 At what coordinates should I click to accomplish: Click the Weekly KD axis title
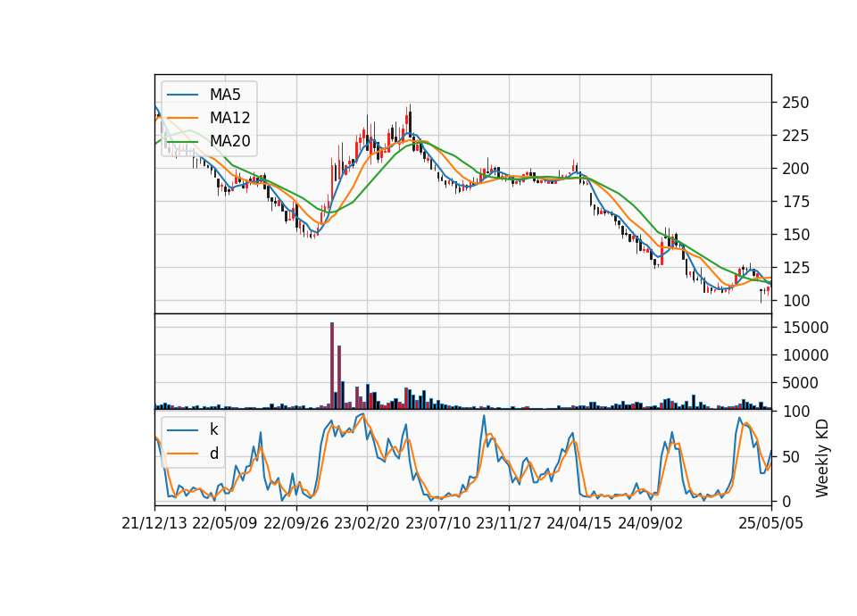click(x=822, y=458)
